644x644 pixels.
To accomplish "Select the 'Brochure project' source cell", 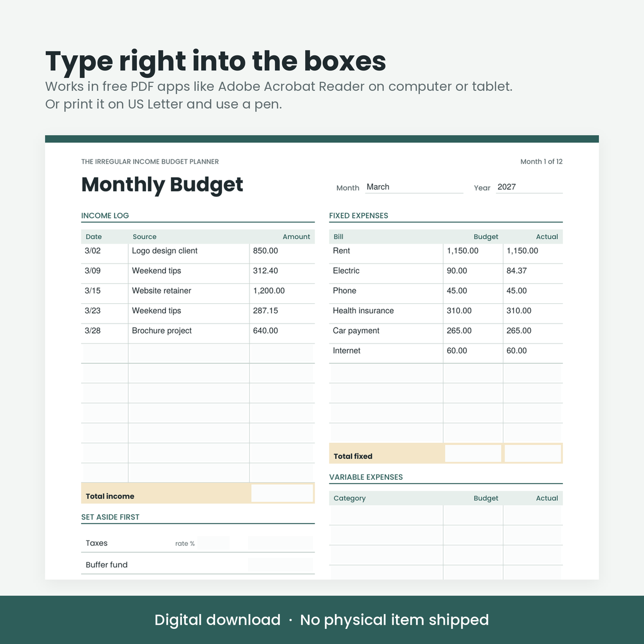I will pyautogui.click(x=189, y=333).
